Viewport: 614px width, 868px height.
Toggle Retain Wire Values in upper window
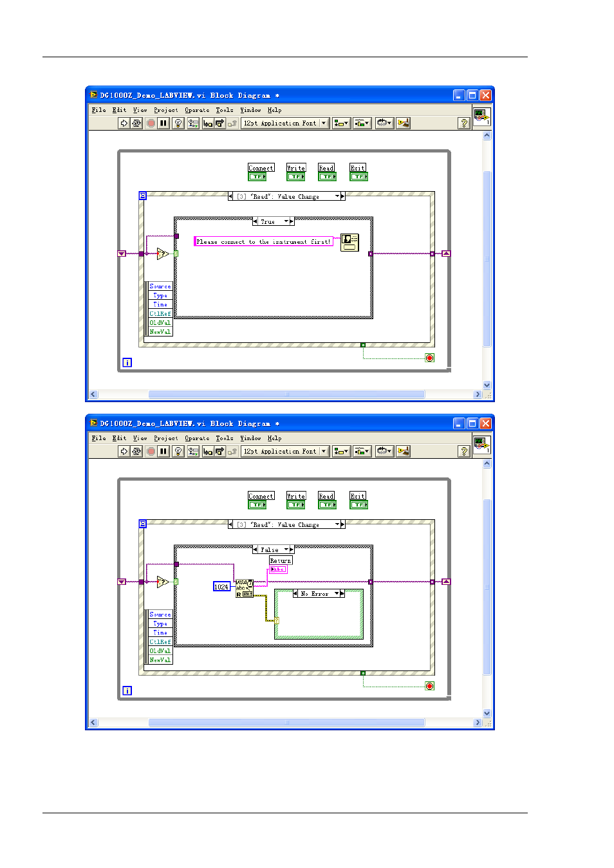click(193, 123)
